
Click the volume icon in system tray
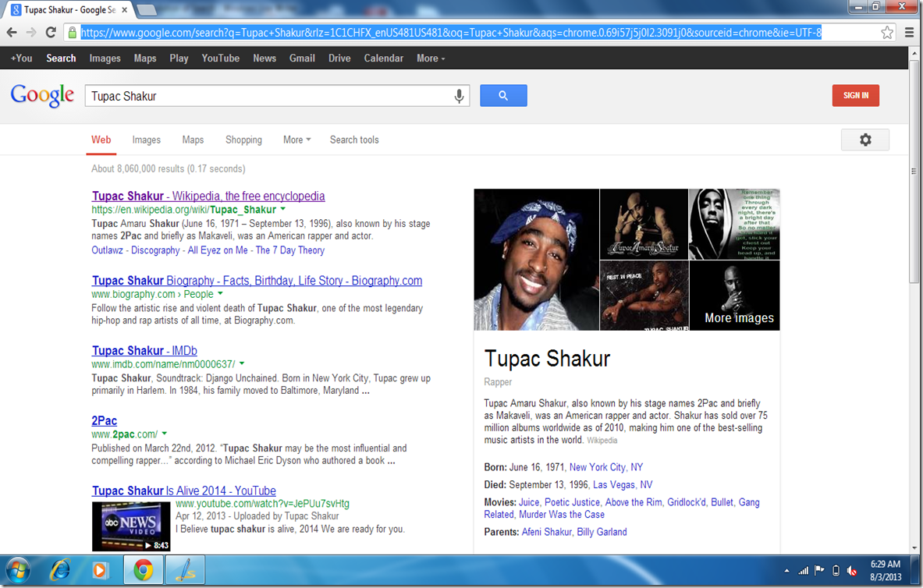(853, 570)
